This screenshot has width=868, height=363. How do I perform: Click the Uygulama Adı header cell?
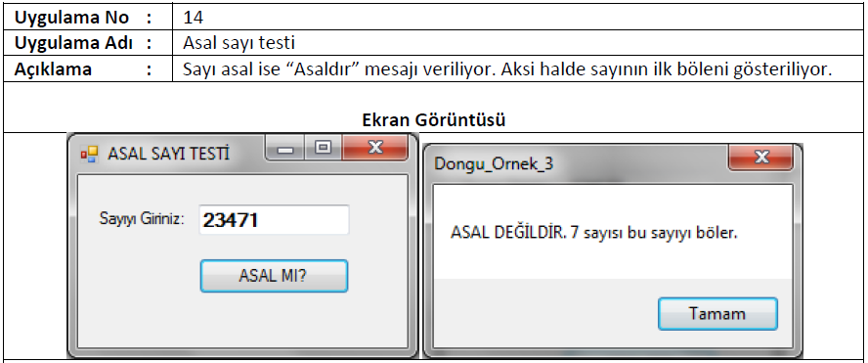[x=88, y=43]
